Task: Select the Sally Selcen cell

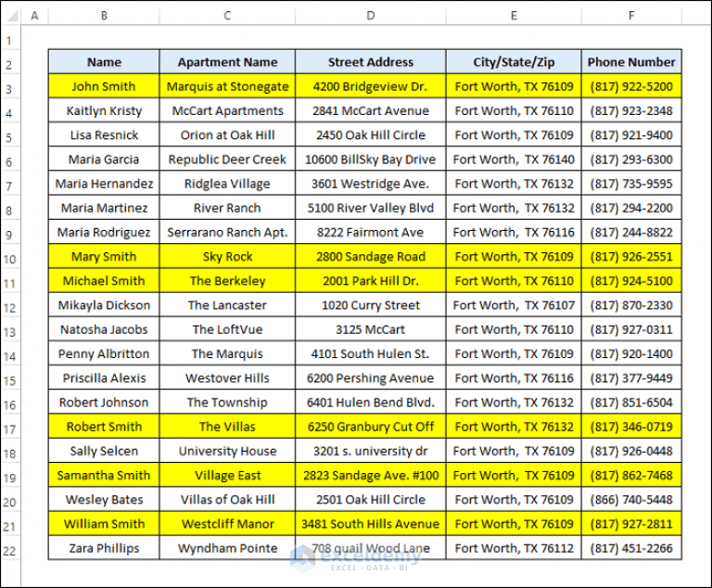Action: pos(104,451)
